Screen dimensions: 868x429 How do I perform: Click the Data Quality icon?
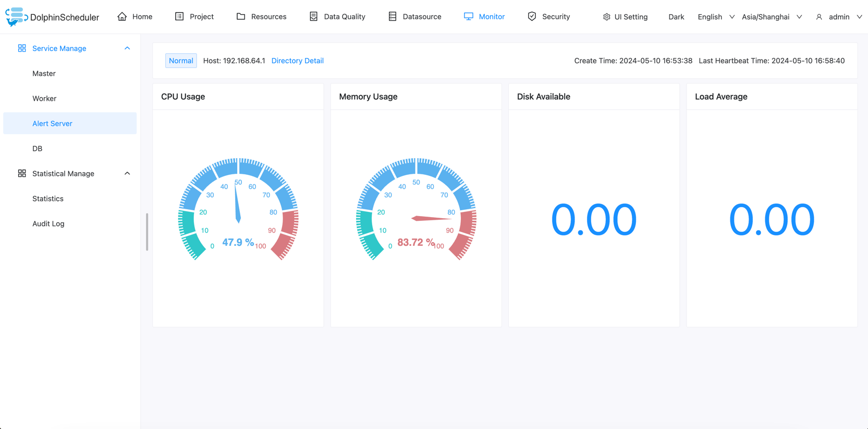coord(313,17)
